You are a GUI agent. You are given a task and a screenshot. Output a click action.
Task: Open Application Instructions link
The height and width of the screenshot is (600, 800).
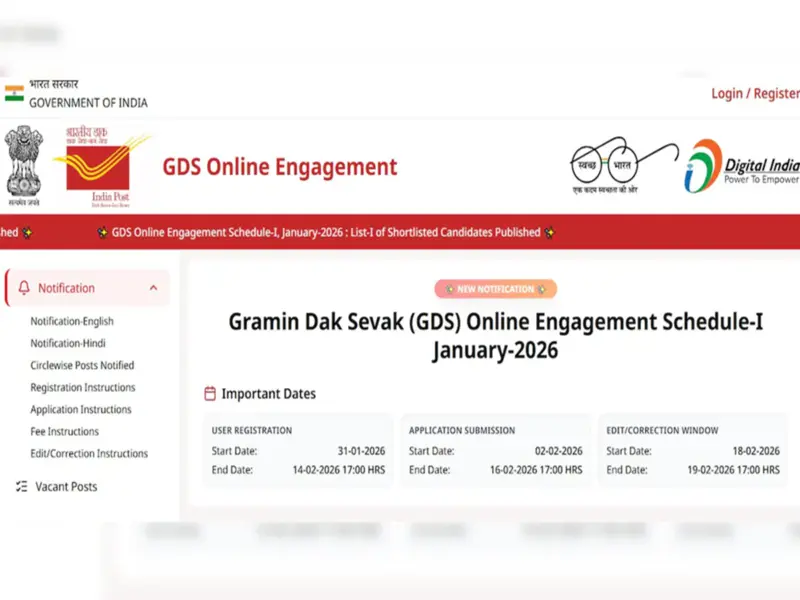coord(81,409)
